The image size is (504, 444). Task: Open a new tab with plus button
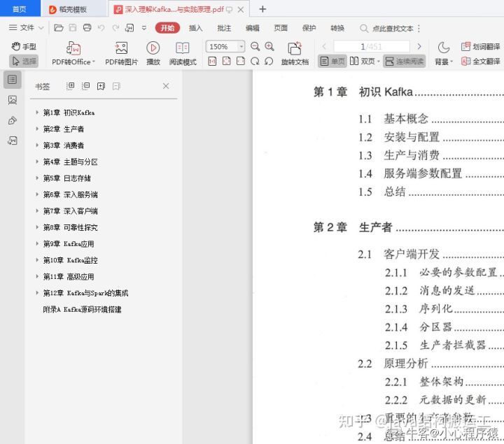tap(262, 9)
